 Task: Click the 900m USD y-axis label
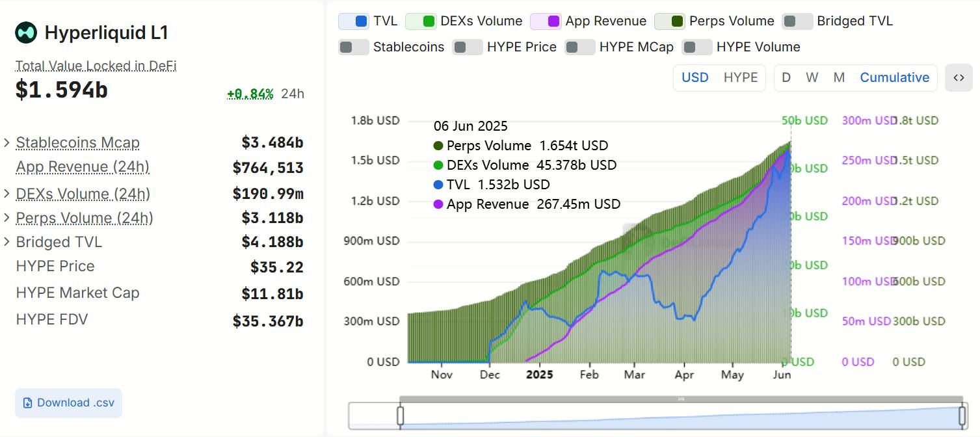[371, 241]
